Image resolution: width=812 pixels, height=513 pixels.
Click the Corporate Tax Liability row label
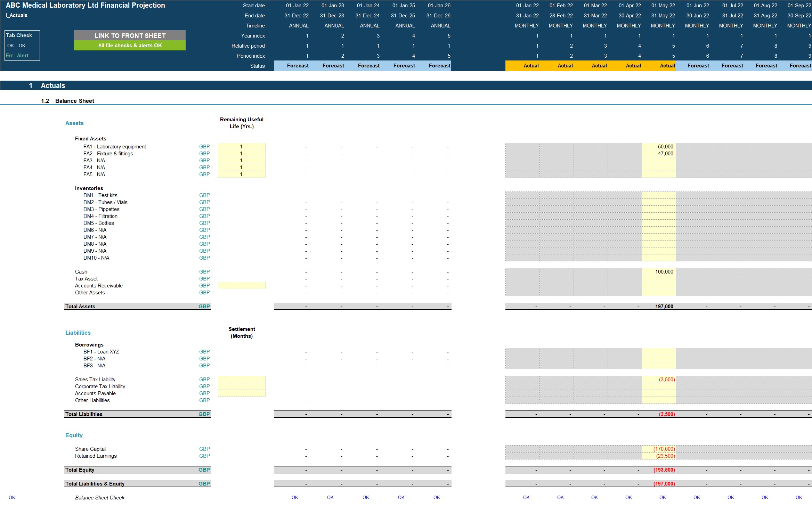100,386
